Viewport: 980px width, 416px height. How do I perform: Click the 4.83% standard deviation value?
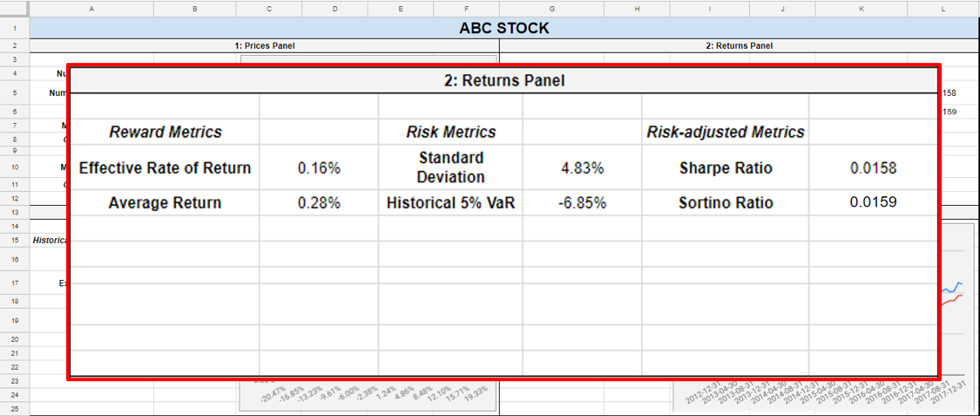point(582,168)
